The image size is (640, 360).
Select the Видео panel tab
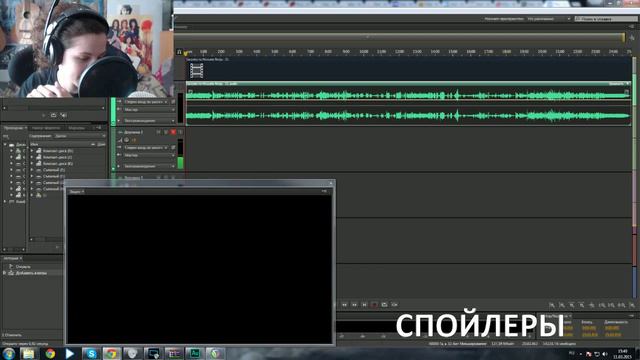point(76,191)
